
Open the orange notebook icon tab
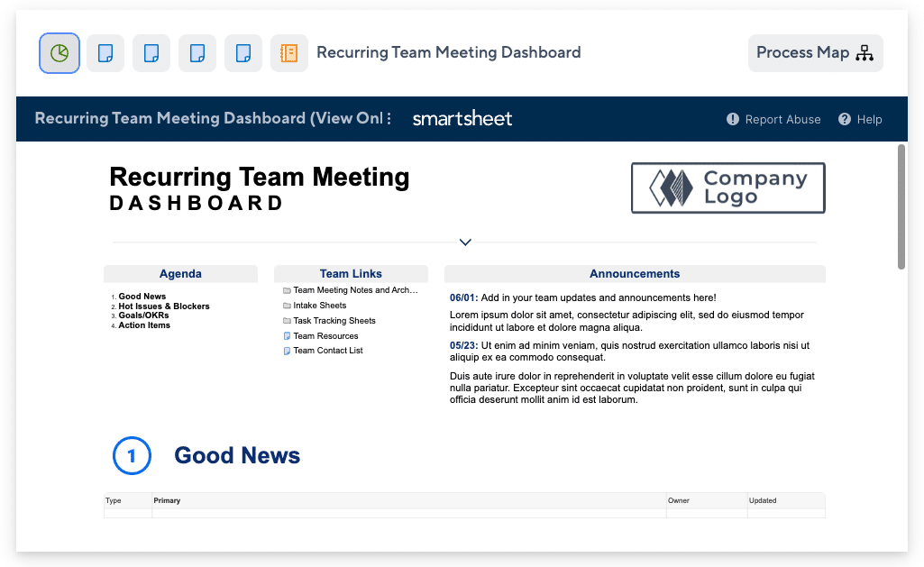288,53
